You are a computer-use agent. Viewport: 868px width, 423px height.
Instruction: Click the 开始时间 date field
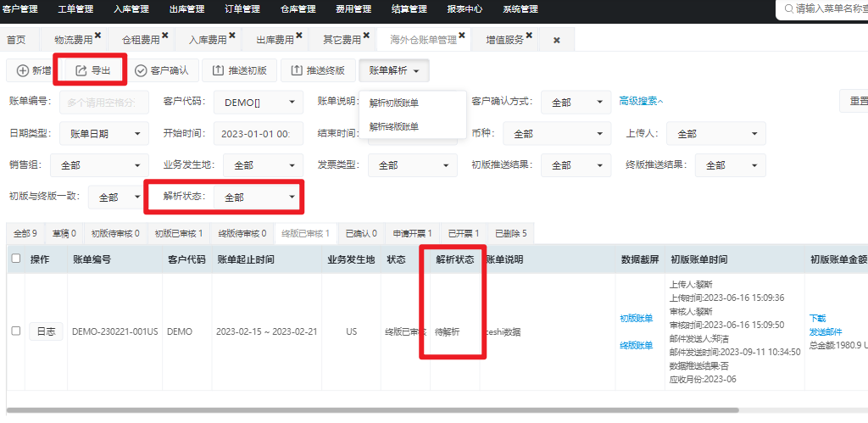pos(259,133)
